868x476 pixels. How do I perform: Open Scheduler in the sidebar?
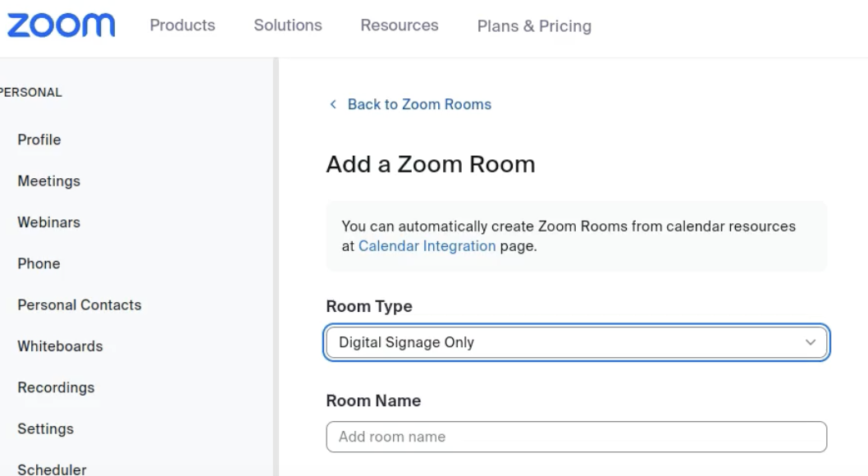tap(52, 469)
